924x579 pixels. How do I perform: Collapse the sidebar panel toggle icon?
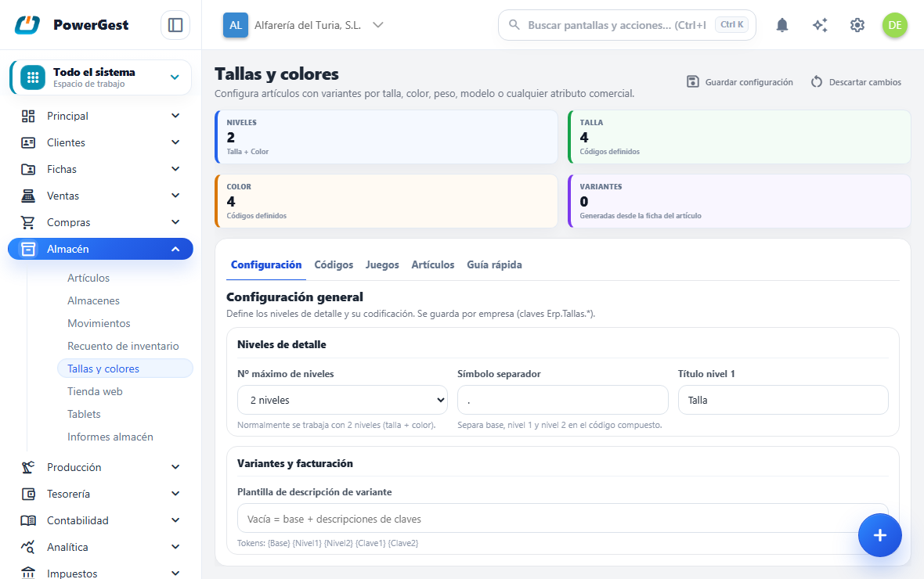(175, 25)
